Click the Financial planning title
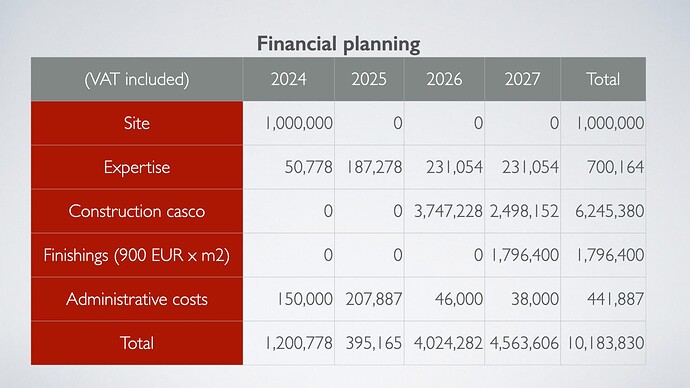690x388 pixels. (x=338, y=44)
